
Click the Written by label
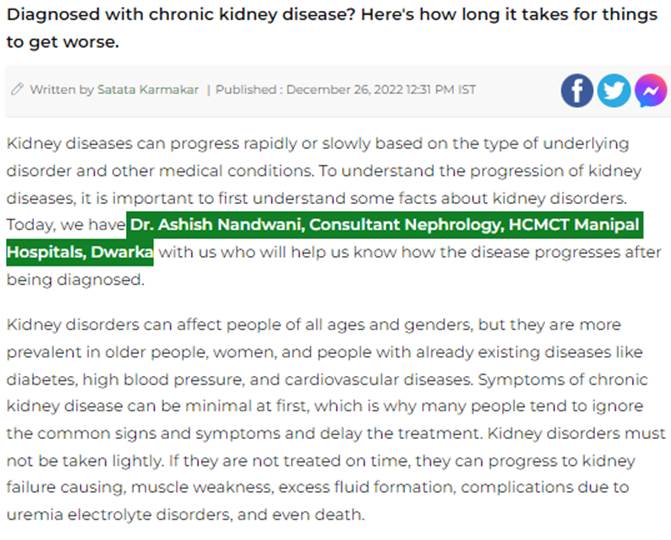coord(62,90)
